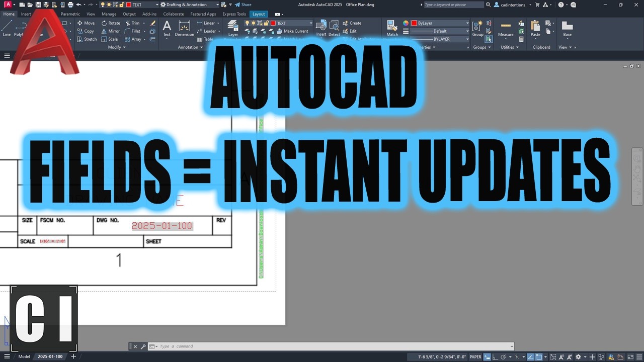Click the Share button
The height and width of the screenshot is (362, 644).
click(243, 5)
